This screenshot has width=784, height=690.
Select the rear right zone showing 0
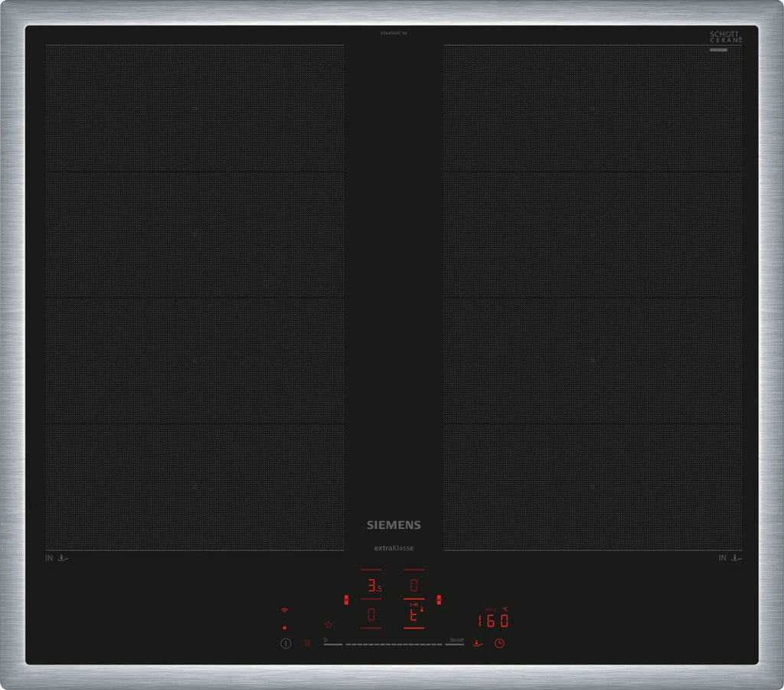(414, 586)
